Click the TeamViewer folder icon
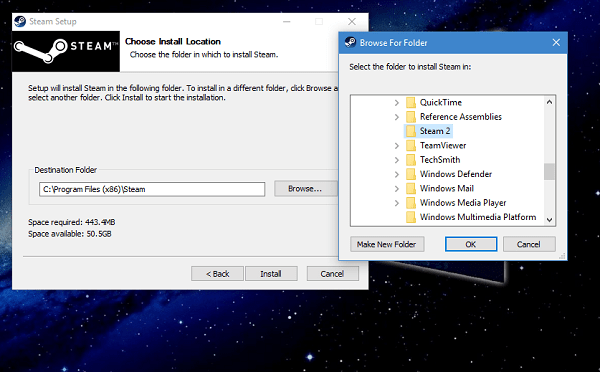The width and height of the screenshot is (600, 372). (411, 145)
